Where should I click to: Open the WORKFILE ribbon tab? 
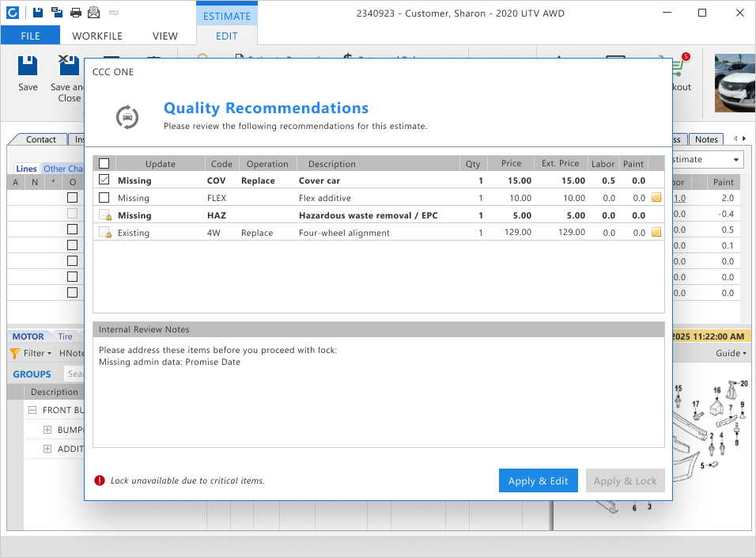(x=97, y=36)
